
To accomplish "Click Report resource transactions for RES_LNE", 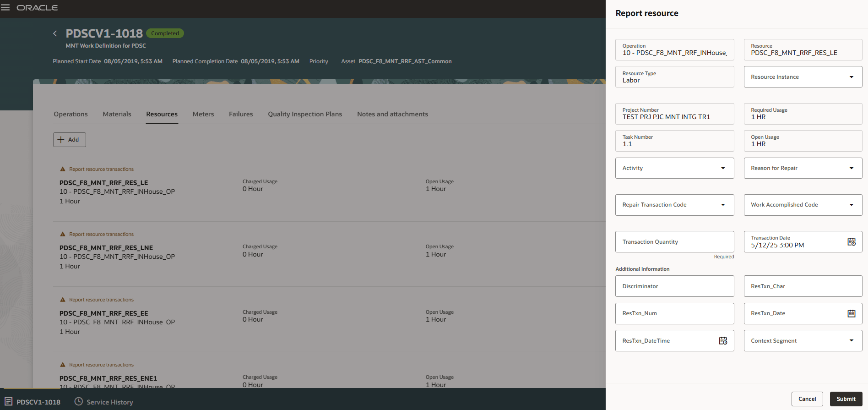I will [101, 235].
